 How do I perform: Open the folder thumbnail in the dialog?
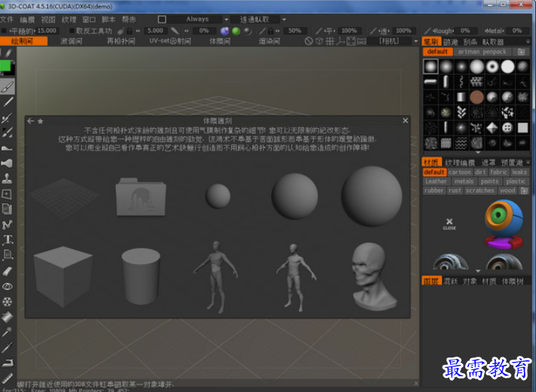[x=141, y=197]
